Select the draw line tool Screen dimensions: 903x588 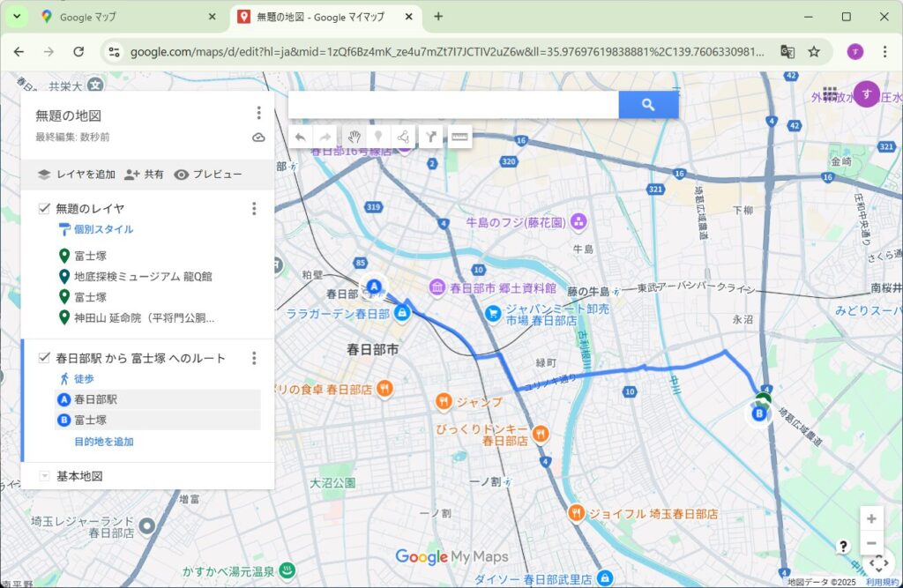pyautogui.click(x=403, y=137)
